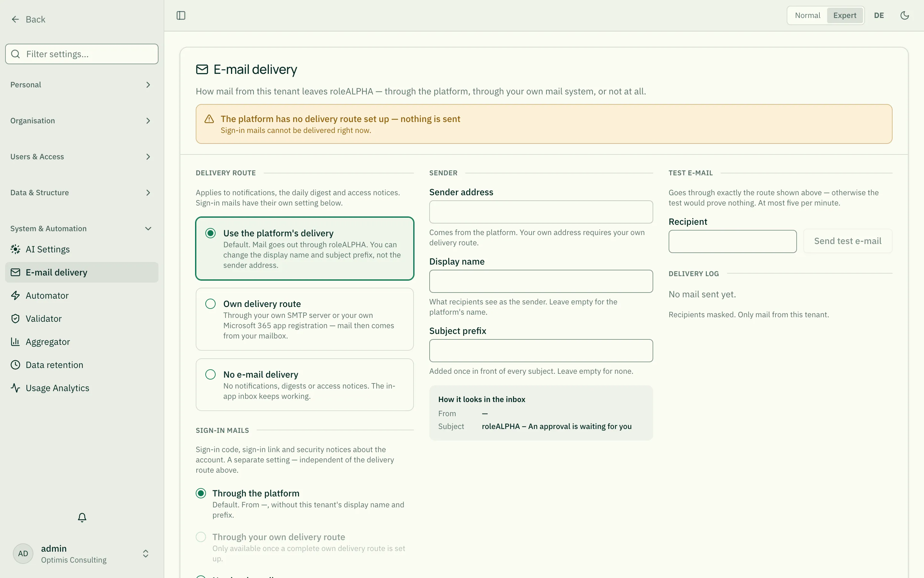Open Usage Analytics page
This screenshot has width=924, height=578.
(x=82, y=388)
